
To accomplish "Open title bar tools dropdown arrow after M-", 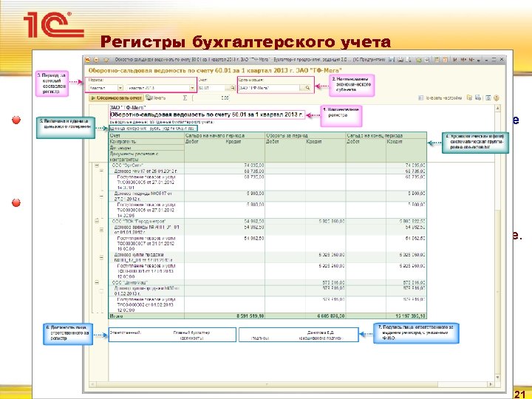I will (x=478, y=60).
